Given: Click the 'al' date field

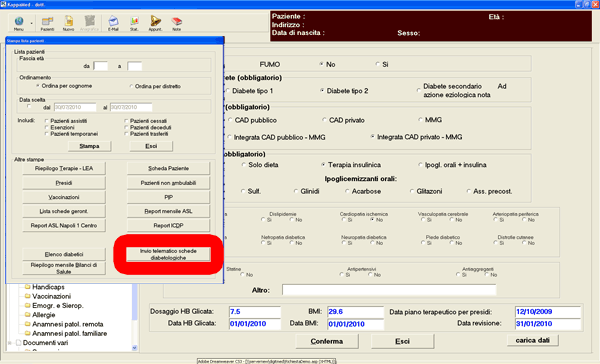Looking at the screenshot, I should 131,107.
